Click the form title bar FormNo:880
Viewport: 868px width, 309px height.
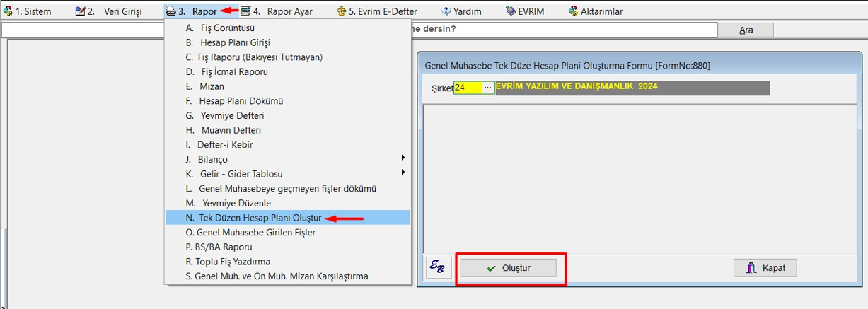638,65
